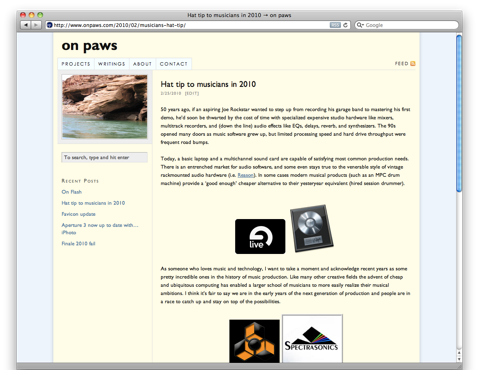Reload the page with the refresh icon
Screen dimensions: 479x370
point(345,25)
